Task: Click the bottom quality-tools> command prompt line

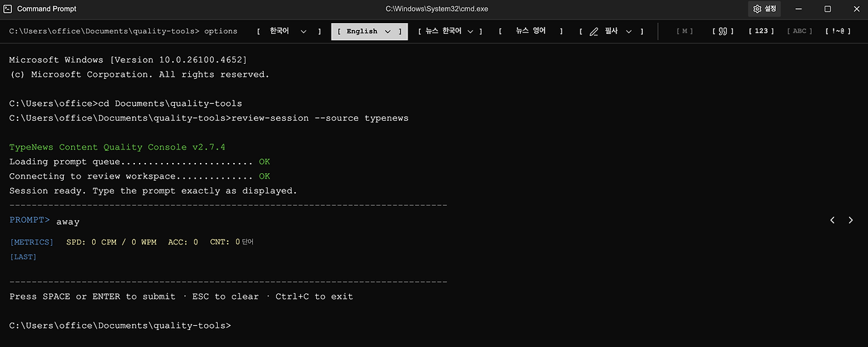Action: click(x=120, y=326)
